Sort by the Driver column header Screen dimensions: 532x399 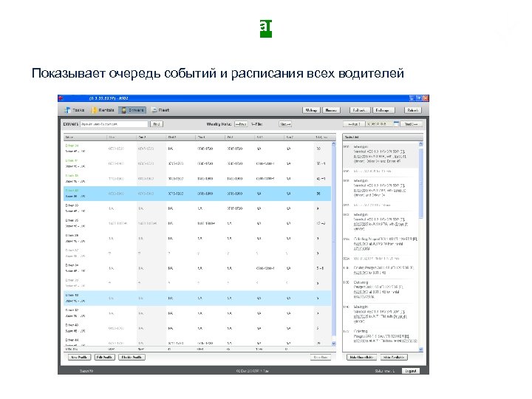pyautogui.click(x=85, y=137)
